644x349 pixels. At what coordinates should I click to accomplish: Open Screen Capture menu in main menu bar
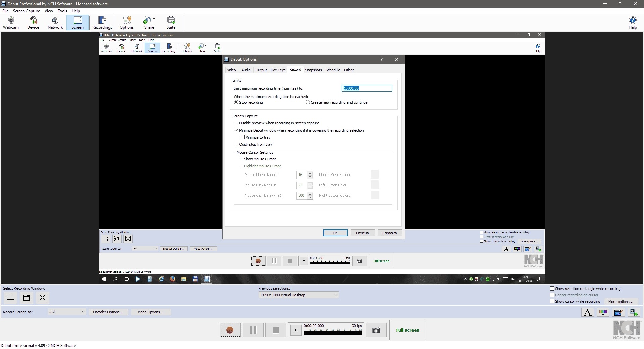pyautogui.click(x=26, y=11)
